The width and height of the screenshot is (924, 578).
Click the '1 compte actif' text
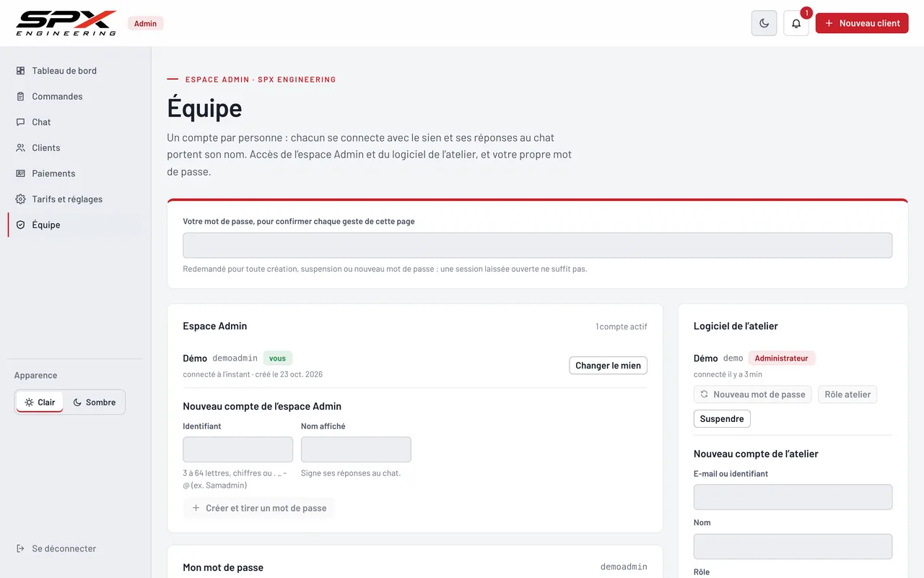point(622,327)
